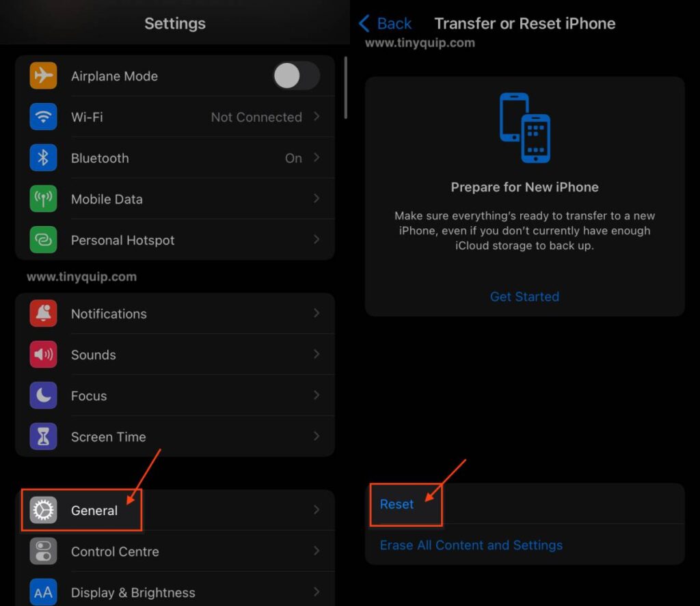Select the Focus crescent moon icon
This screenshot has width=700, height=606.
click(44, 396)
